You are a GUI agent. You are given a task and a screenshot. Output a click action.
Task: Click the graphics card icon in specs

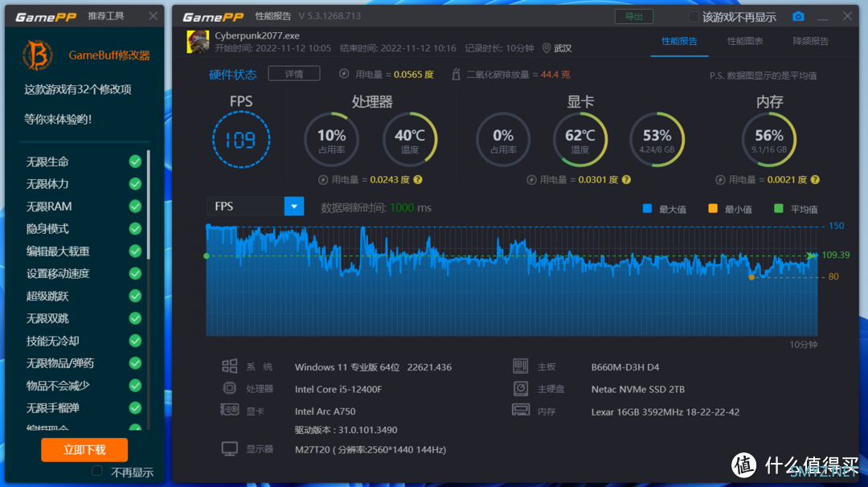[230, 410]
